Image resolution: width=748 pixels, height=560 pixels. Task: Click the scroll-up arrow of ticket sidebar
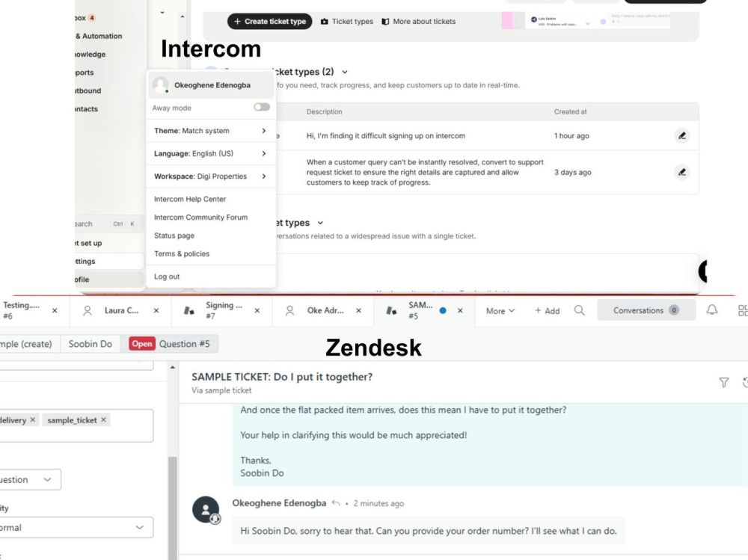173,367
